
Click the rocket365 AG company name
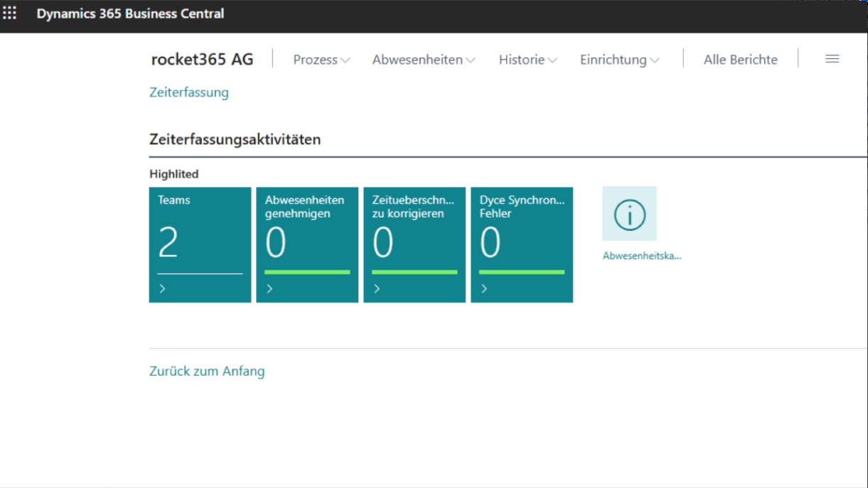click(x=202, y=59)
